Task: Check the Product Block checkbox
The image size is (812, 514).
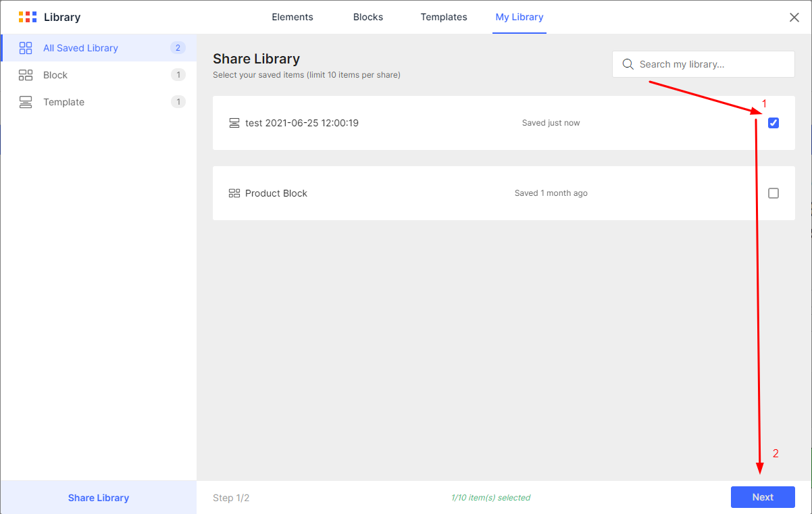Action: coord(773,193)
